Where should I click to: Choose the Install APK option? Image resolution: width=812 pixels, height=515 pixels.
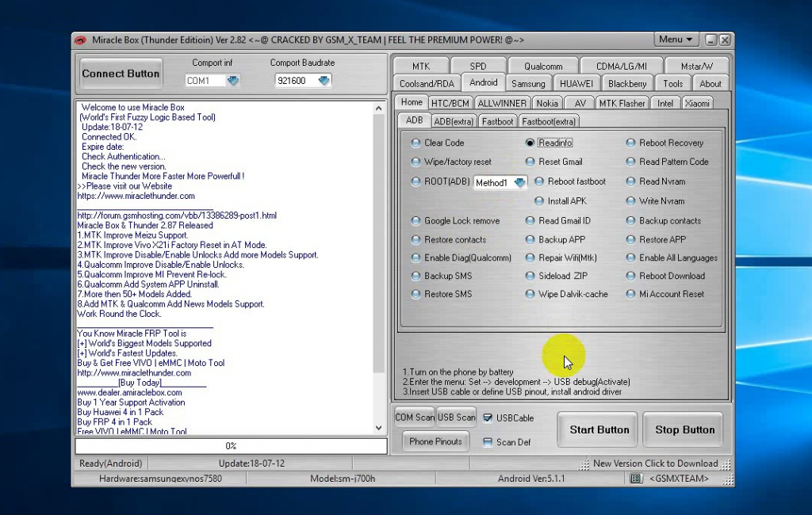pyautogui.click(x=539, y=200)
